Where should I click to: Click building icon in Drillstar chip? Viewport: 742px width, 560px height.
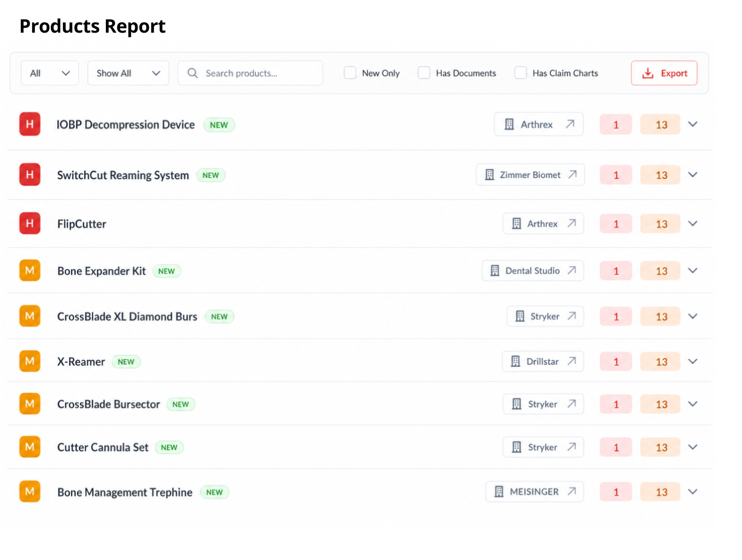515,361
